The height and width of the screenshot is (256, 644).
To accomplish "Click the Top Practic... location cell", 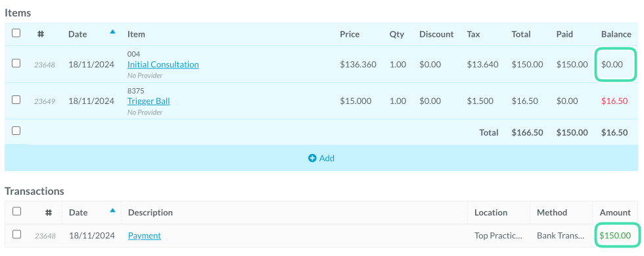I will [x=498, y=236].
